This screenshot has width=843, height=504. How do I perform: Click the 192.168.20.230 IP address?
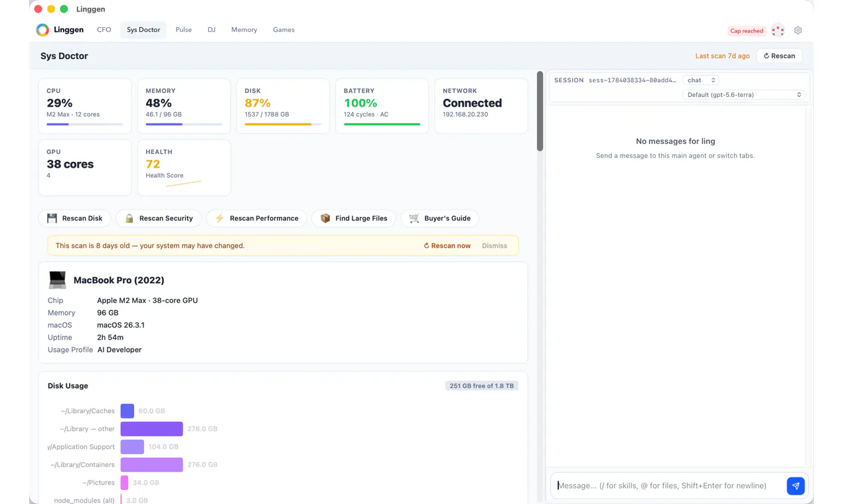tap(465, 114)
